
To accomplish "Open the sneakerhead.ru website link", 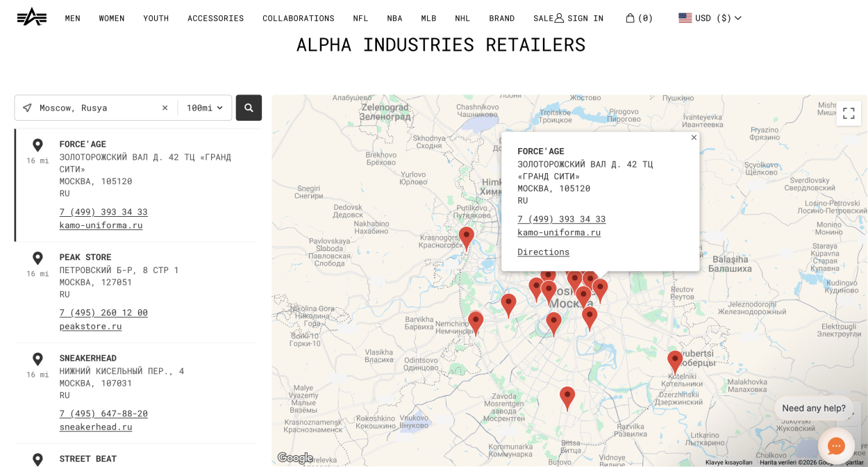I will pyautogui.click(x=96, y=427).
